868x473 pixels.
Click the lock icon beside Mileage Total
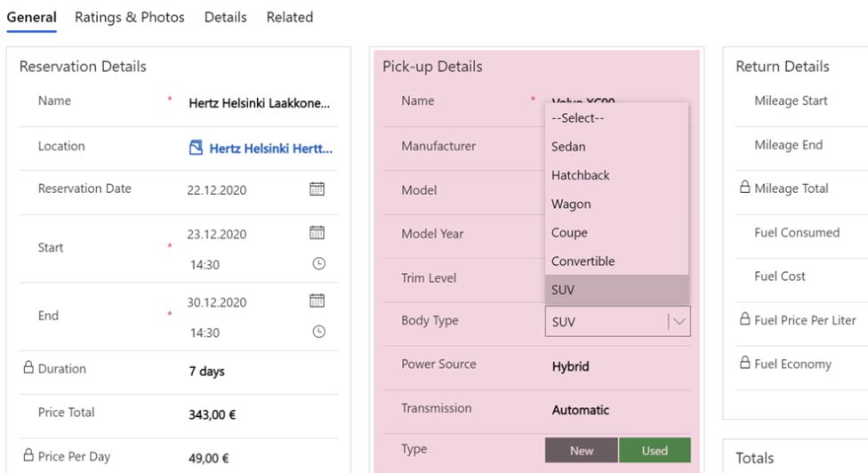(x=745, y=187)
